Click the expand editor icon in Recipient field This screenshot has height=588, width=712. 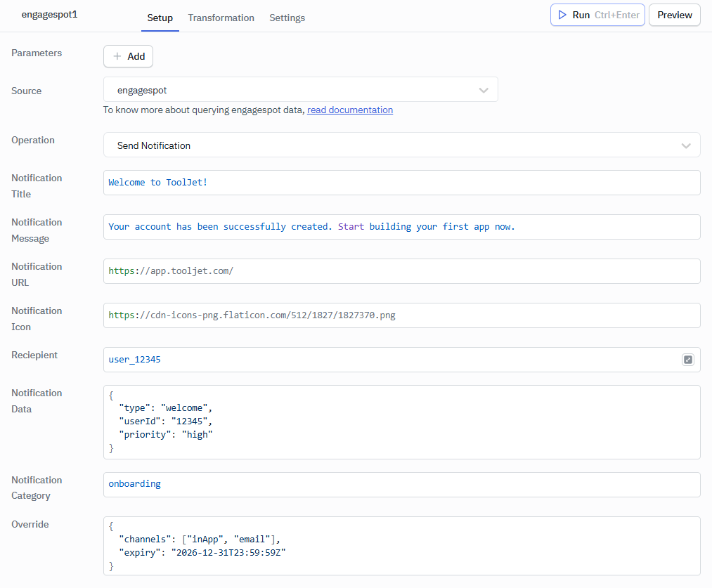687,360
